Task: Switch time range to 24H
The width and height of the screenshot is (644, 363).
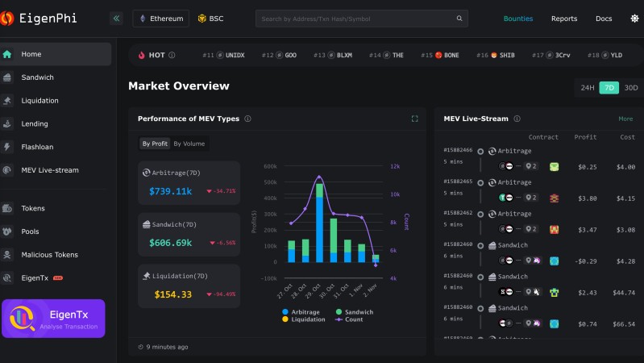Action: pyautogui.click(x=588, y=88)
